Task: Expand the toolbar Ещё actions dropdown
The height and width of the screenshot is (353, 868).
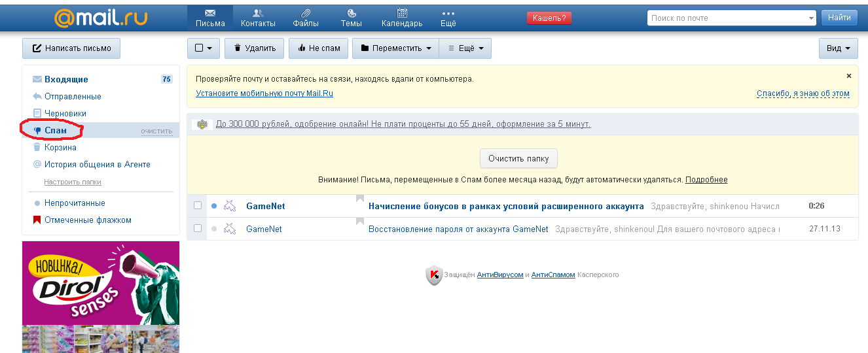Action: click(465, 48)
